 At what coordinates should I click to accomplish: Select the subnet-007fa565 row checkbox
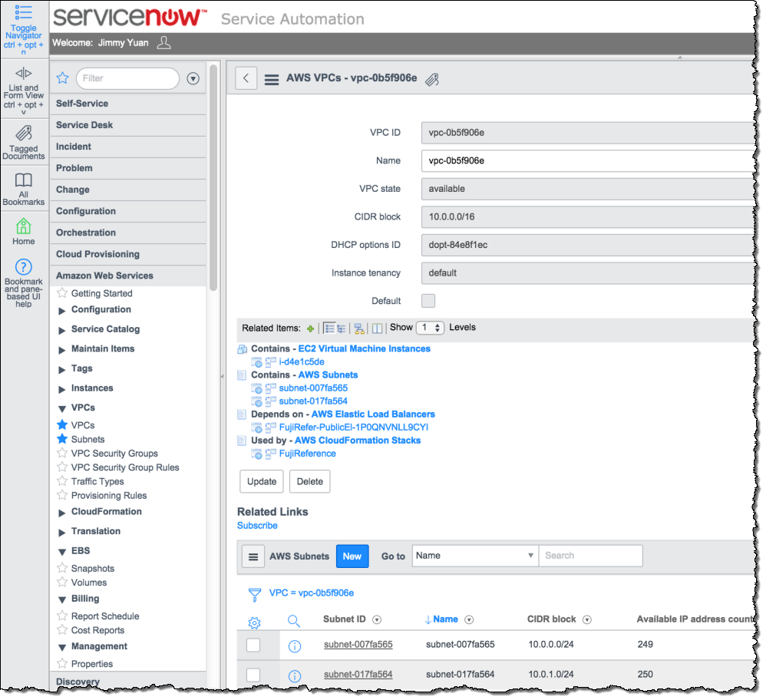tap(253, 646)
